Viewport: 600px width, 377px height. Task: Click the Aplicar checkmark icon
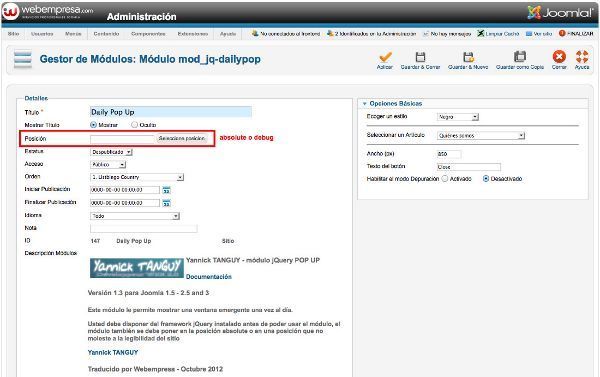385,57
